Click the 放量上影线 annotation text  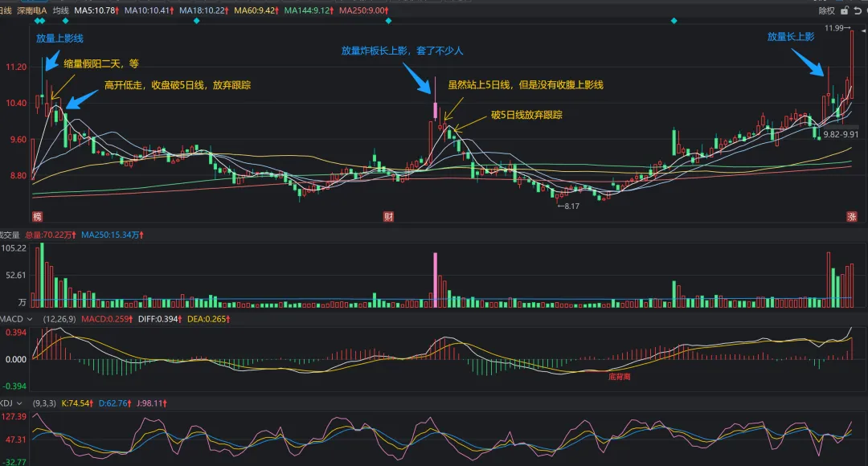coord(59,39)
